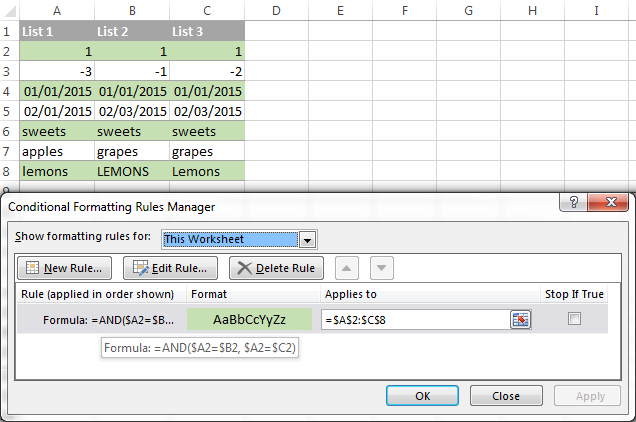The height and width of the screenshot is (422, 636).
Task: Click the Edit Rule... button
Action: coord(170,268)
